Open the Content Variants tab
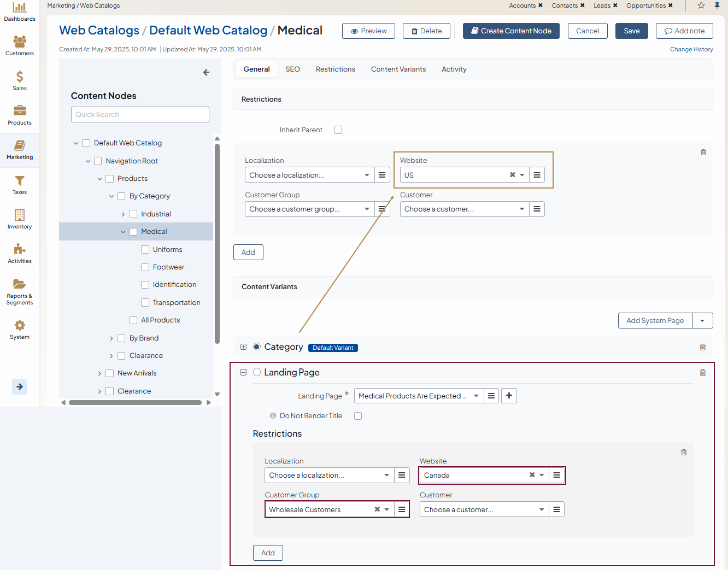This screenshot has width=728, height=581. (x=398, y=69)
